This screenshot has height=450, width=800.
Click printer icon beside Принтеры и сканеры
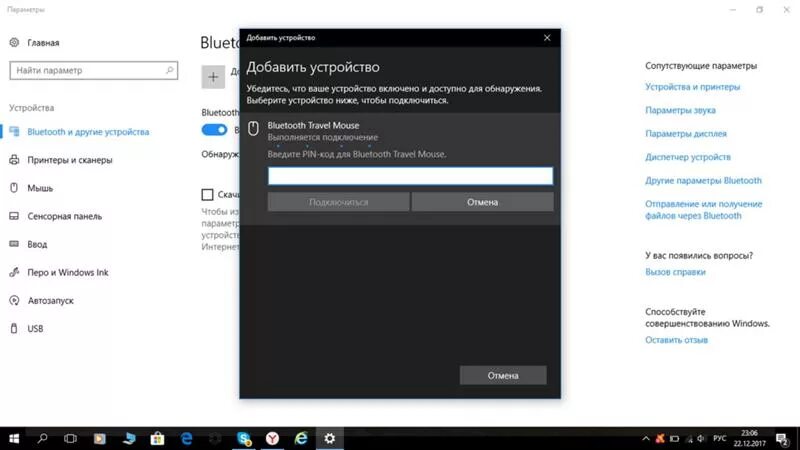(x=14, y=160)
